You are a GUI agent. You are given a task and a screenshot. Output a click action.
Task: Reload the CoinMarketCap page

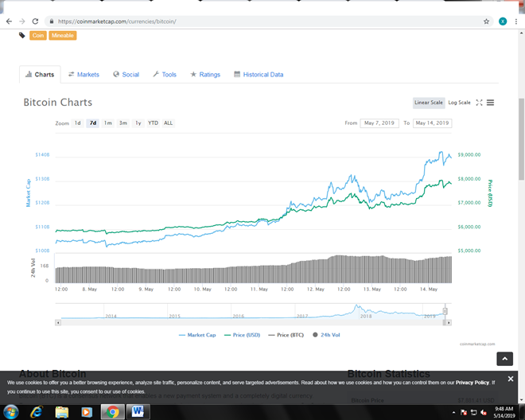pos(35,21)
